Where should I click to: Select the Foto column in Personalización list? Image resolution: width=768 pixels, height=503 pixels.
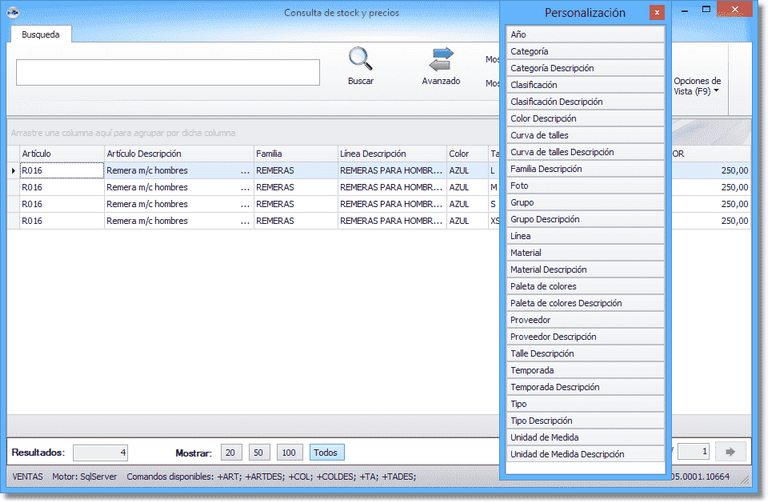click(585, 185)
